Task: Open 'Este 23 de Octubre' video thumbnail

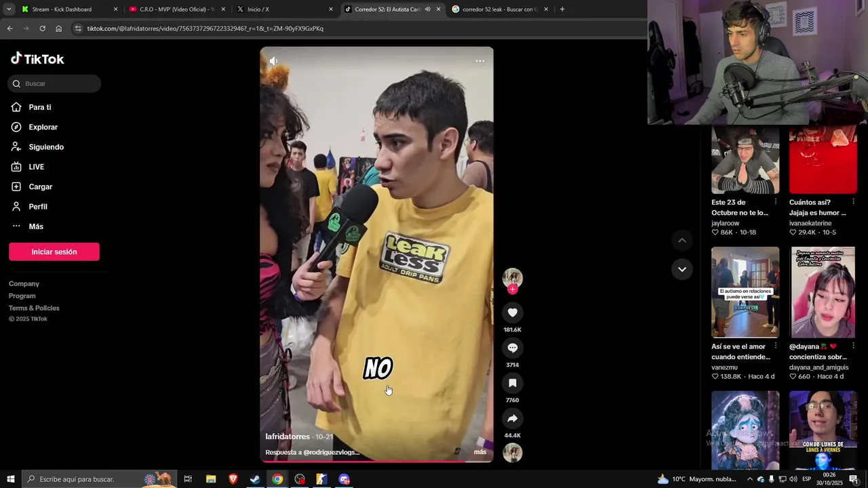Action: [745, 160]
